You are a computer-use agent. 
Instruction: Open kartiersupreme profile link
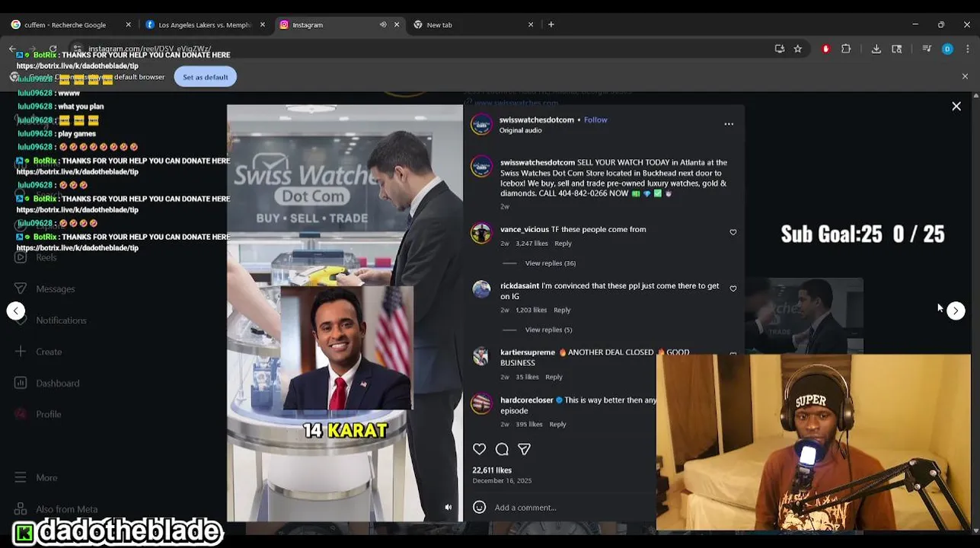point(527,352)
